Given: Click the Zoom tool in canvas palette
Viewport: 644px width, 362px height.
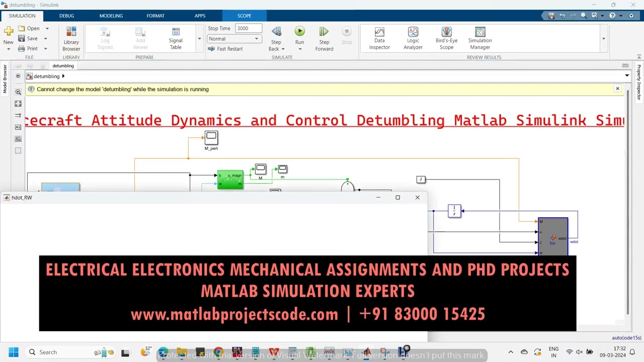Looking at the screenshot, I should pos(18,92).
